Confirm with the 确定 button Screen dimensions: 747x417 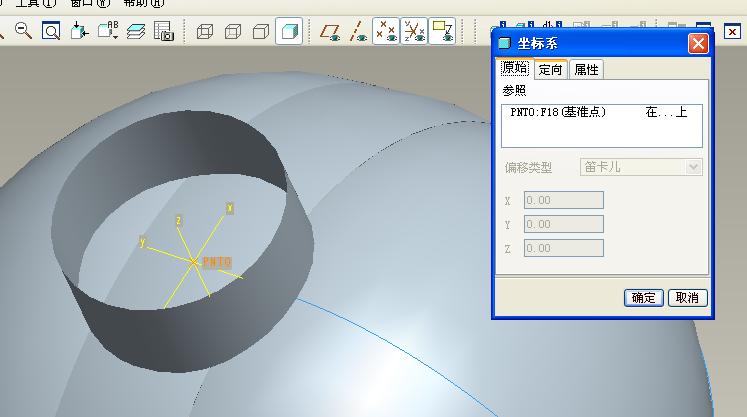click(644, 298)
